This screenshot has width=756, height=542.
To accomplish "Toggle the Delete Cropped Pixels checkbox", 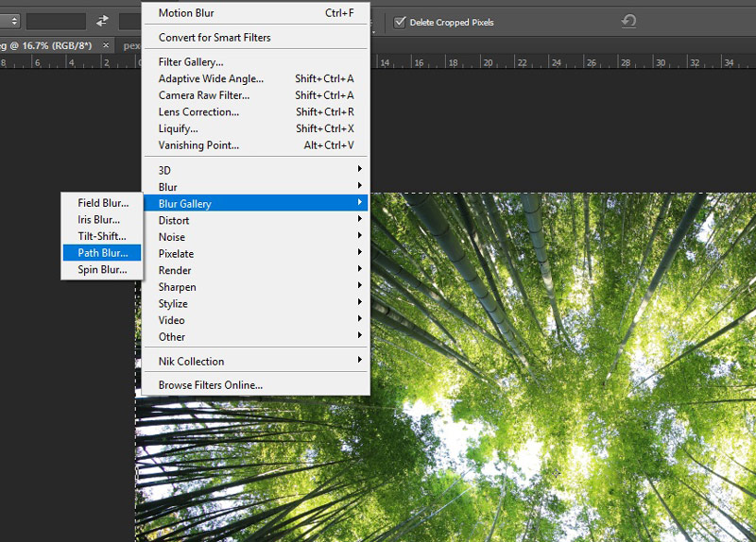I will pyautogui.click(x=400, y=22).
